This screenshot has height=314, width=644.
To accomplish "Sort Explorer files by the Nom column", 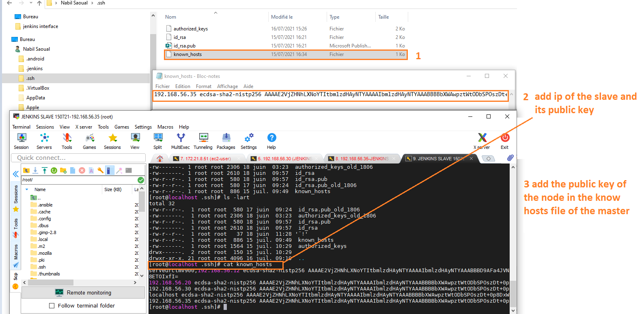I will pos(171,17).
